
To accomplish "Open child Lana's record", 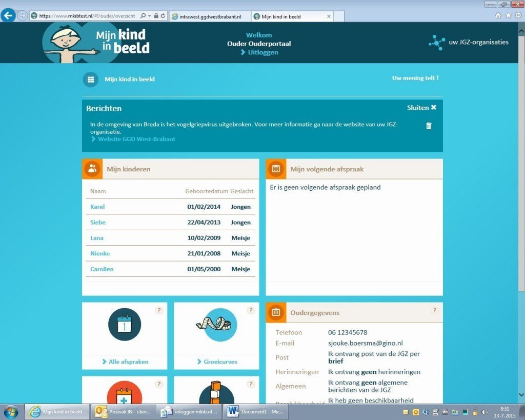I will (x=97, y=238).
